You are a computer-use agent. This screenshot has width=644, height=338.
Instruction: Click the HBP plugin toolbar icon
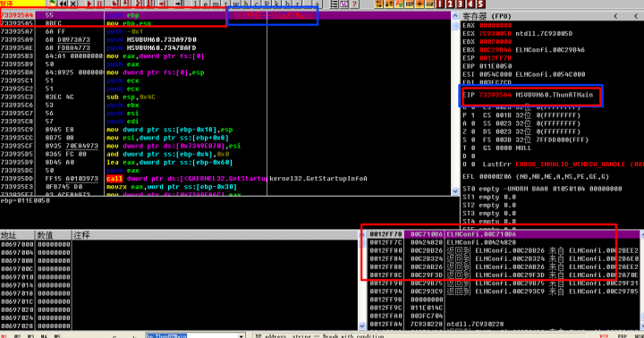tap(410, 4)
